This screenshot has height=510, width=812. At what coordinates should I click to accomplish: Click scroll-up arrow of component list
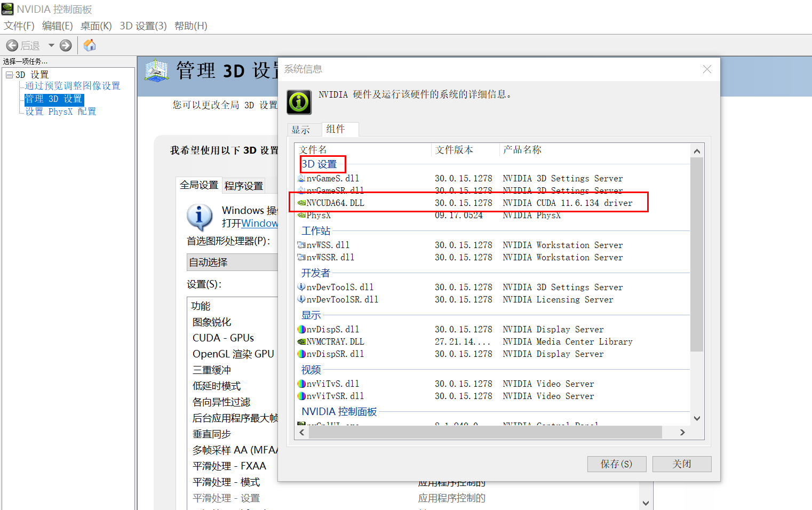697,151
